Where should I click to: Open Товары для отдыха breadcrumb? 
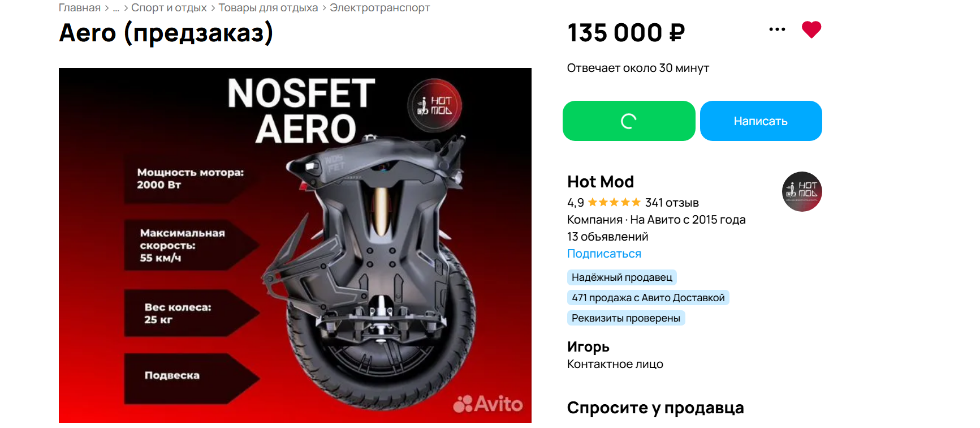[268, 8]
